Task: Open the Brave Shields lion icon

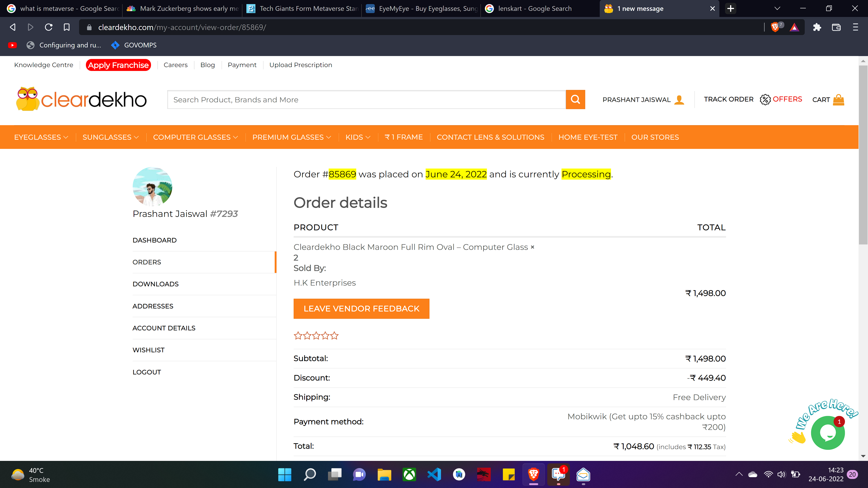Action: click(x=775, y=27)
